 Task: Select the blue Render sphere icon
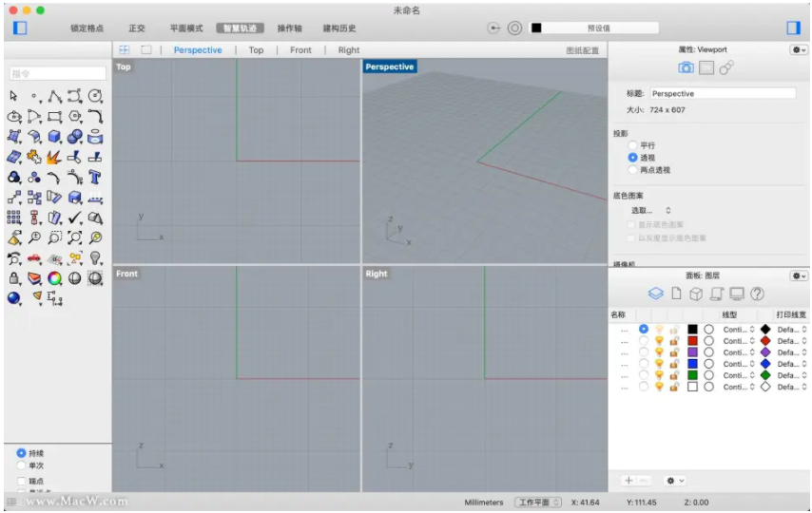tap(14, 298)
